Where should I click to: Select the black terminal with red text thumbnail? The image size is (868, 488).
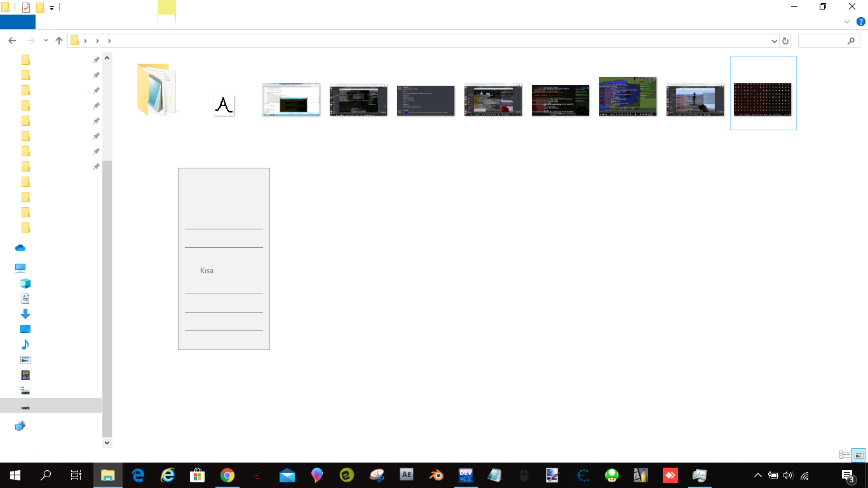pos(560,100)
